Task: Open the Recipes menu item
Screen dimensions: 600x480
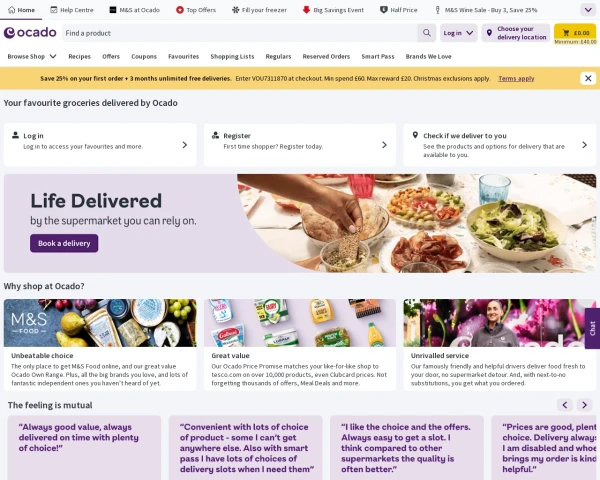Action: pos(80,56)
